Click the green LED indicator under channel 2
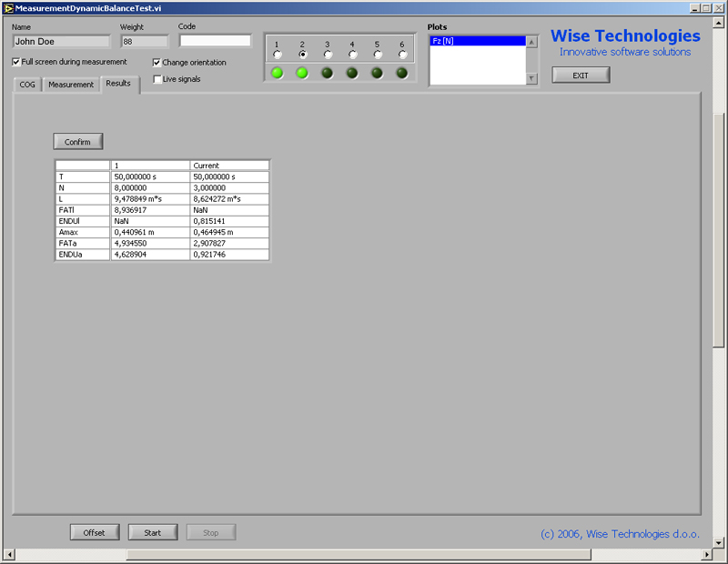Image resolution: width=728 pixels, height=564 pixels. coord(302,73)
